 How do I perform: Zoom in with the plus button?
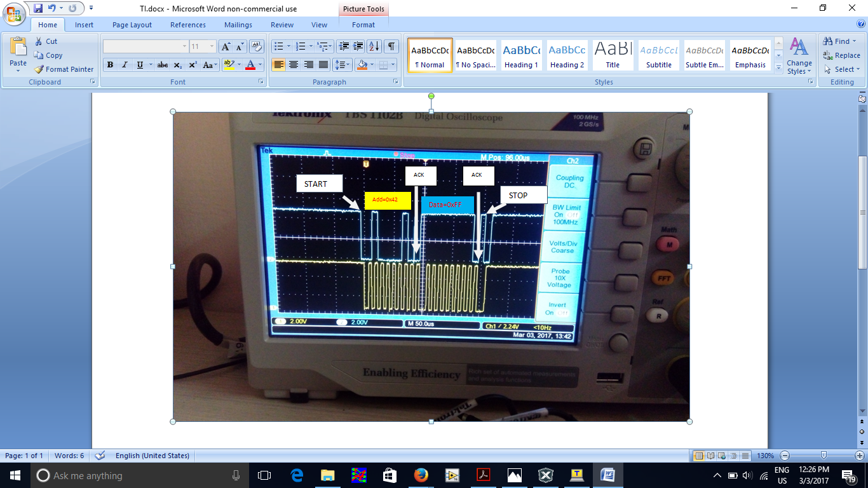click(860, 456)
